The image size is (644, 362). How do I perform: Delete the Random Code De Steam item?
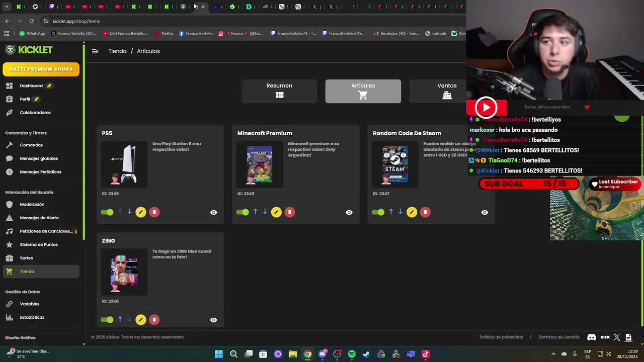click(425, 212)
